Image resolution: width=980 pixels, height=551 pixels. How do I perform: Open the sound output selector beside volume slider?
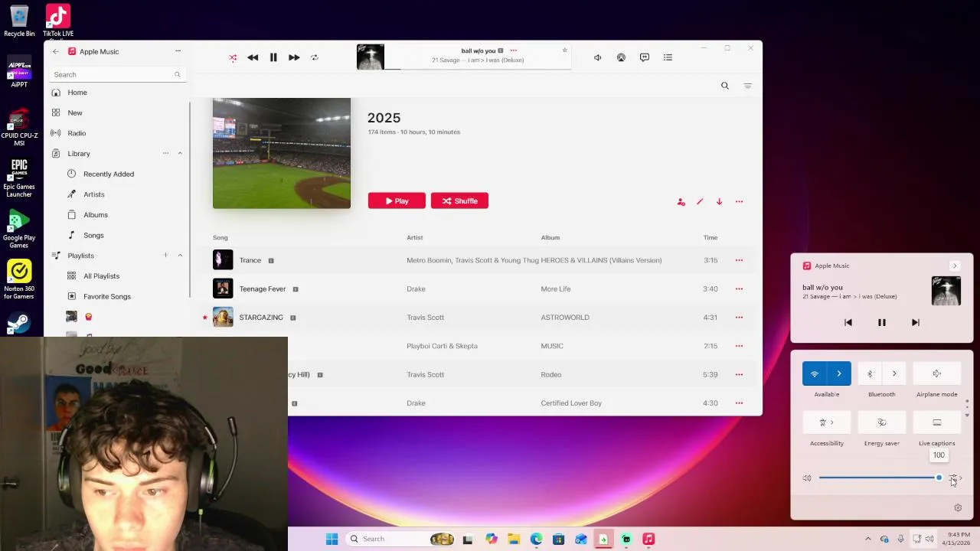click(955, 478)
